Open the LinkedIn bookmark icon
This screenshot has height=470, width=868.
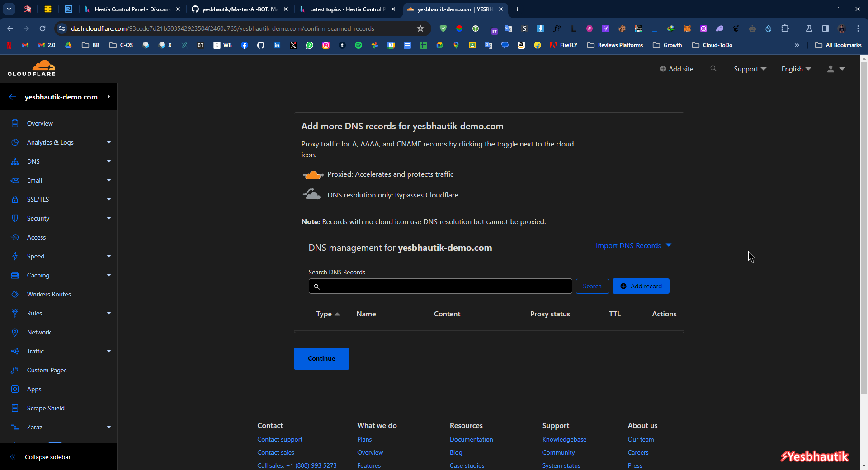[277, 45]
